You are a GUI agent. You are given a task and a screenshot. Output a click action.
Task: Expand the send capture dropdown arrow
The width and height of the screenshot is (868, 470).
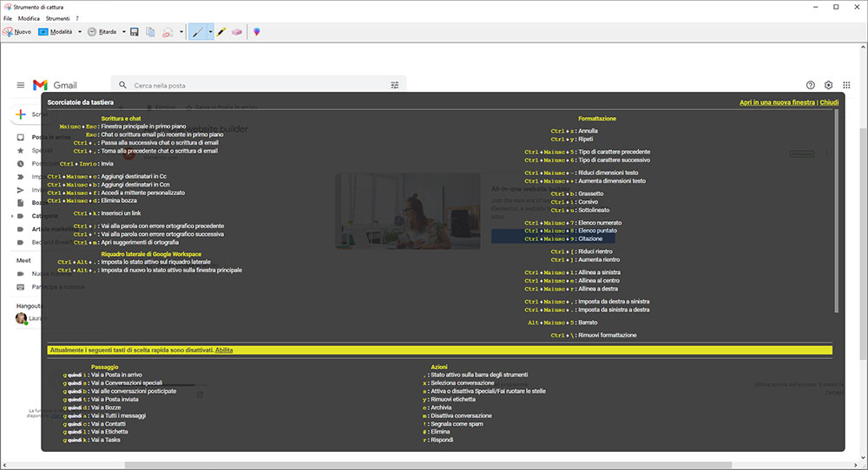[x=181, y=32]
